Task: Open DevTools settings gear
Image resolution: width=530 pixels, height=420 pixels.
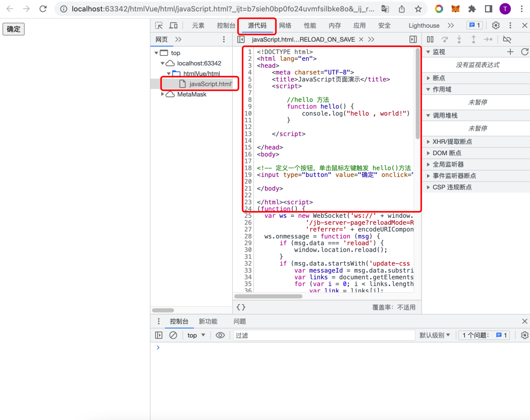Action: pos(496,25)
